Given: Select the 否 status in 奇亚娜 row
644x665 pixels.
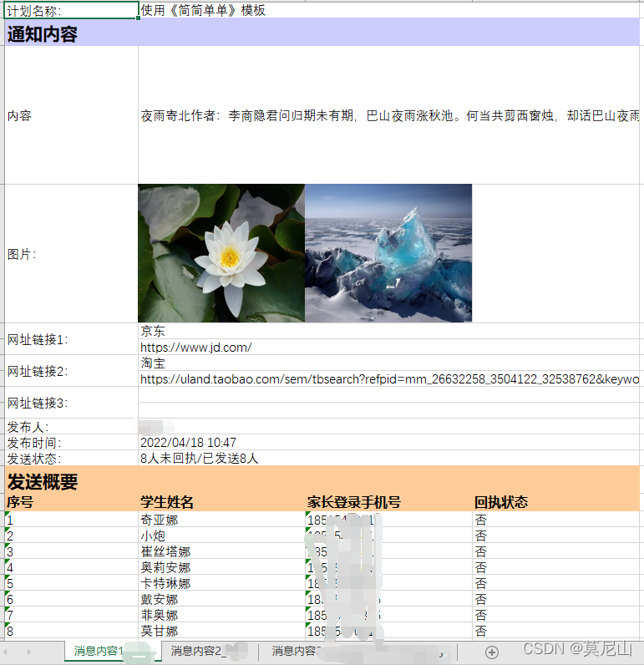Looking at the screenshot, I should click(x=556, y=520).
